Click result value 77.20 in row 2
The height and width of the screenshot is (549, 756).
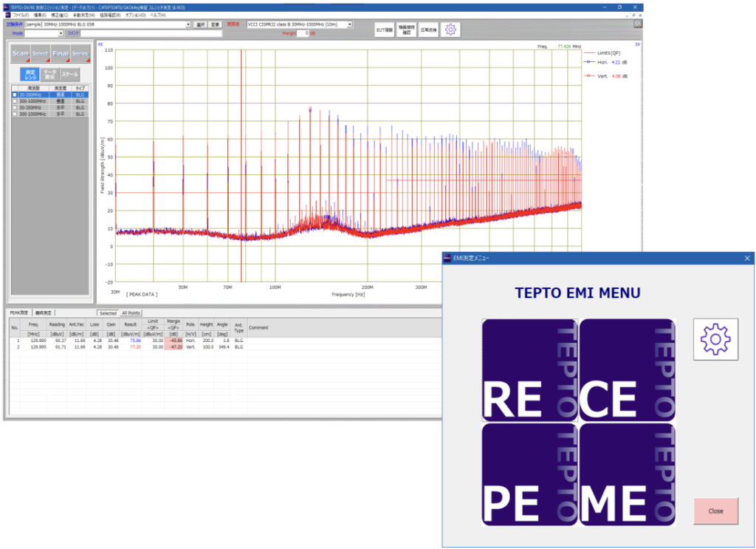(136, 347)
